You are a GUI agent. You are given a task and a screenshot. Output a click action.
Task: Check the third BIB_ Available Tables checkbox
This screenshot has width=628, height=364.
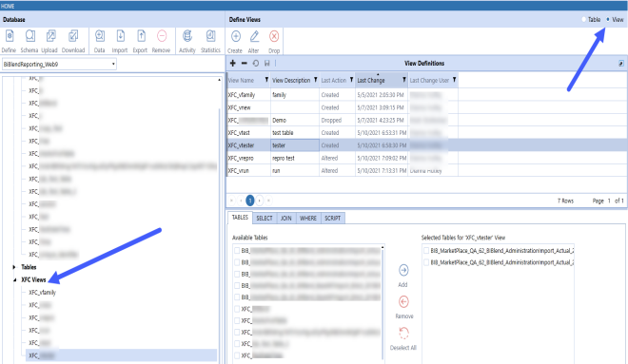click(237, 274)
